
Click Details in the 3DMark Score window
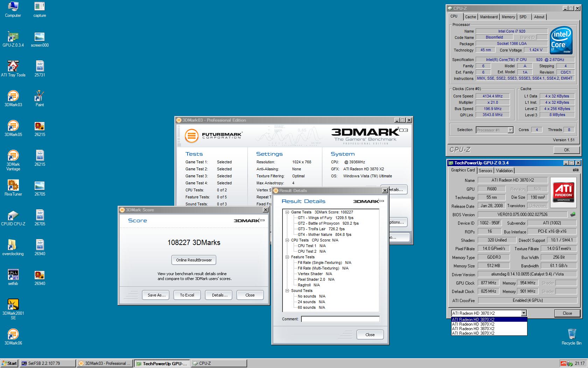click(219, 295)
